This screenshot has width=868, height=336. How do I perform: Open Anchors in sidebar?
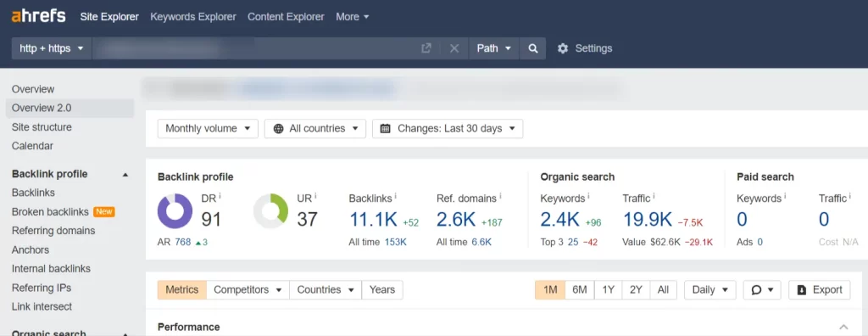(x=31, y=250)
